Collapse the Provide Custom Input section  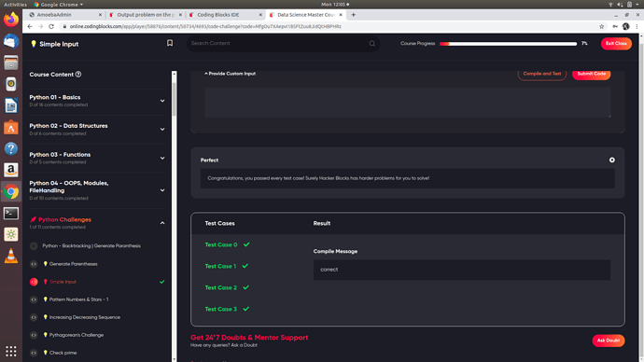pyautogui.click(x=230, y=74)
